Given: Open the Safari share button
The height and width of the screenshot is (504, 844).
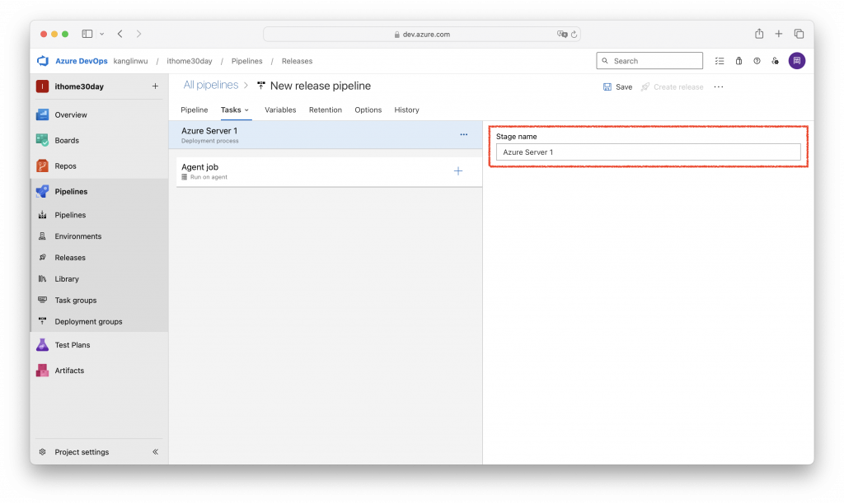Looking at the screenshot, I should 759,33.
